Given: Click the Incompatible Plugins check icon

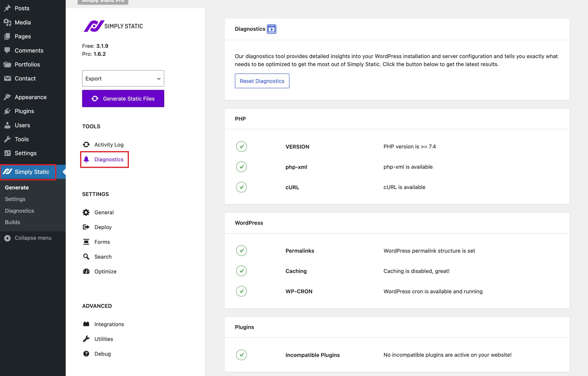Looking at the screenshot, I should click(241, 355).
